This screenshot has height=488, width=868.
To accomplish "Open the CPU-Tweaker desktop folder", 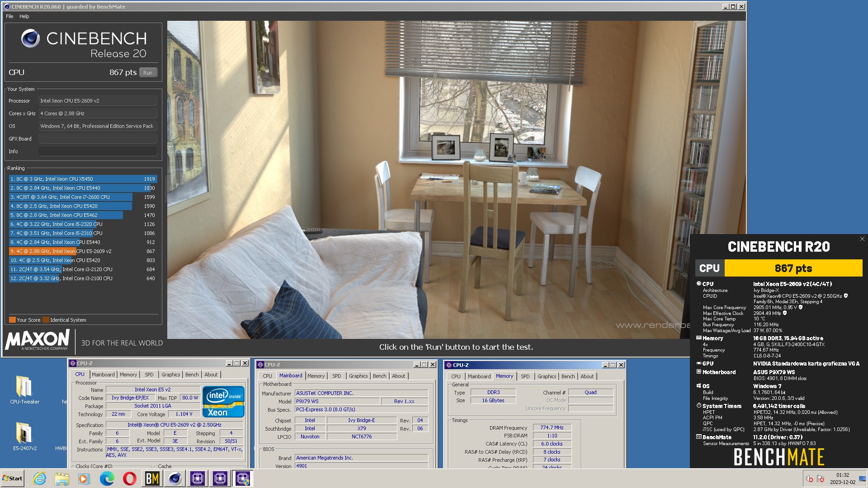I will pos(24,389).
